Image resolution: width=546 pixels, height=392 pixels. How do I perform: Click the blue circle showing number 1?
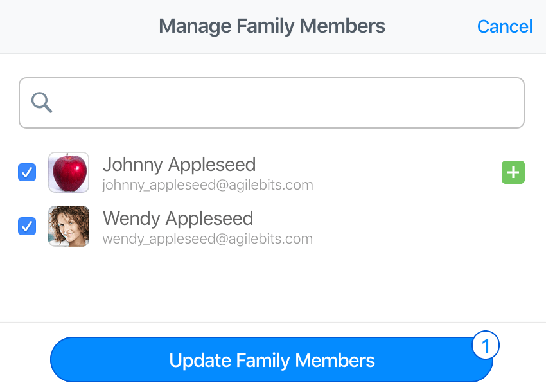point(486,345)
